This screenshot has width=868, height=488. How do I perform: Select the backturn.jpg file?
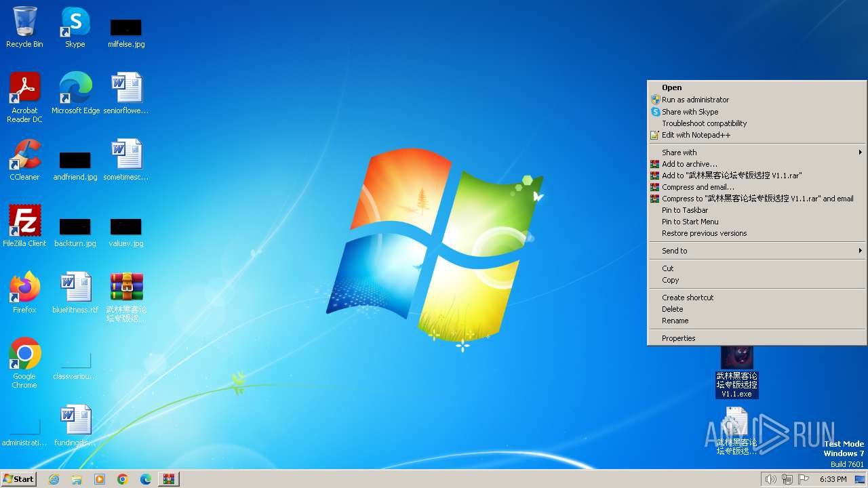pos(75,232)
